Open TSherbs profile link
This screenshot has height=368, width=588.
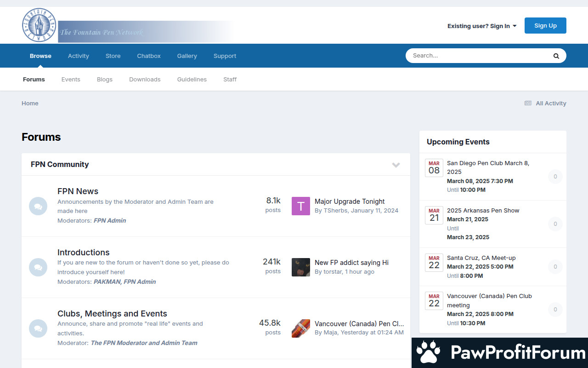pyautogui.click(x=336, y=211)
